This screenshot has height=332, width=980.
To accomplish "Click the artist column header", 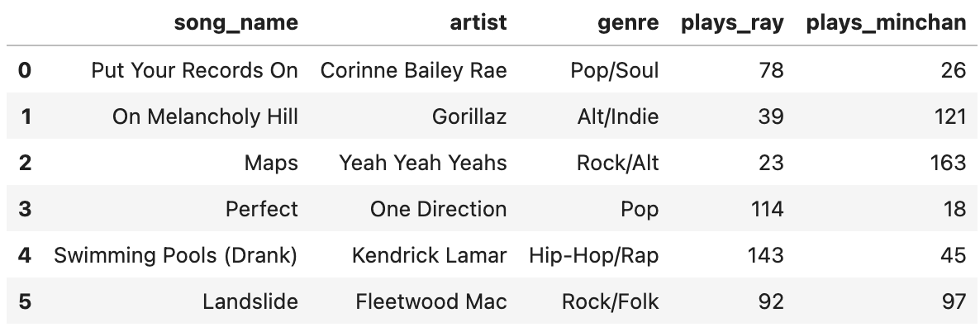I will coord(479,23).
